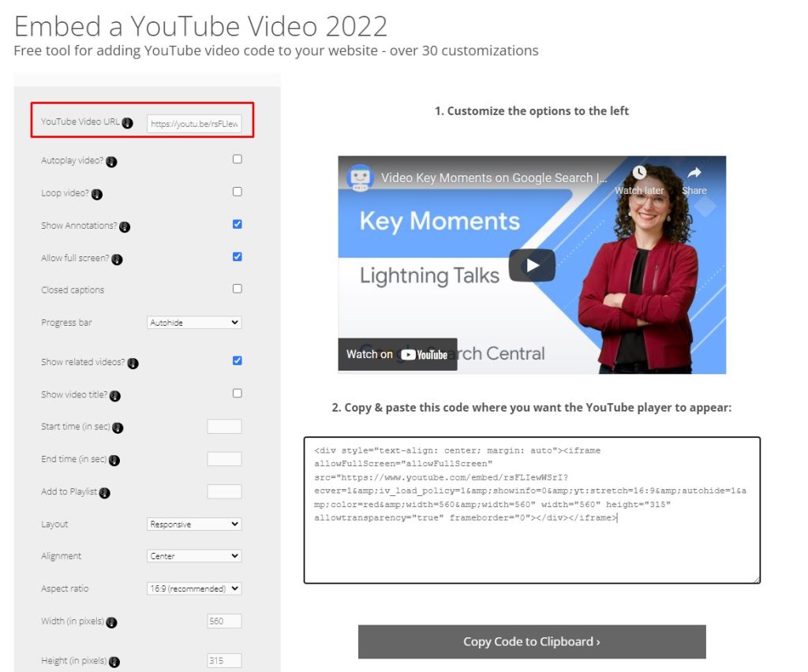Screen dimensions: 808x672
Task: Click the info icon beside End time (in sec)
Action: pos(114,460)
